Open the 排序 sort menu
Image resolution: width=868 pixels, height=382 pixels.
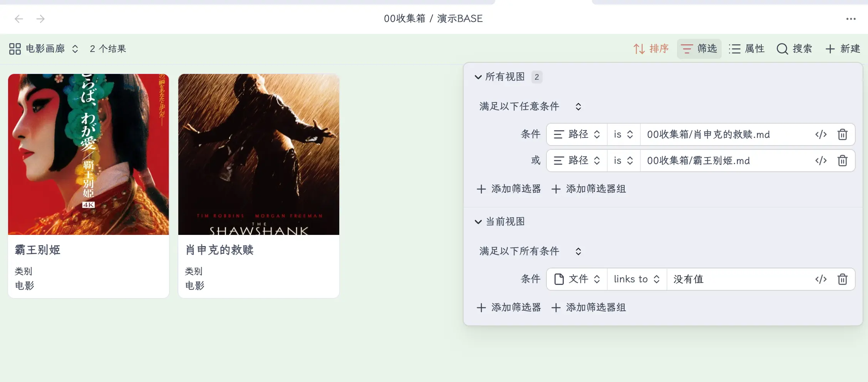point(651,49)
